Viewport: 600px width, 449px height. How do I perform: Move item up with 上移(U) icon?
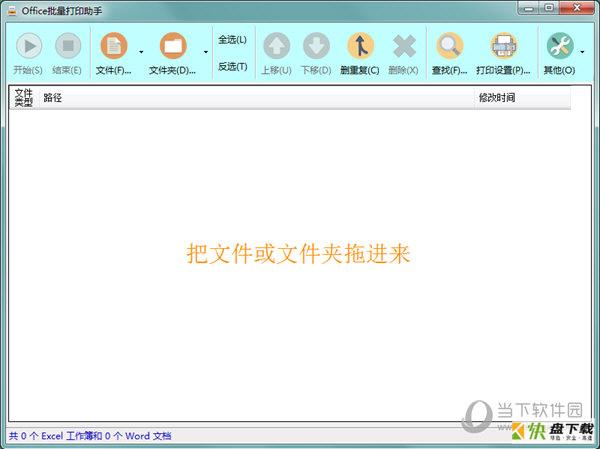click(x=276, y=46)
